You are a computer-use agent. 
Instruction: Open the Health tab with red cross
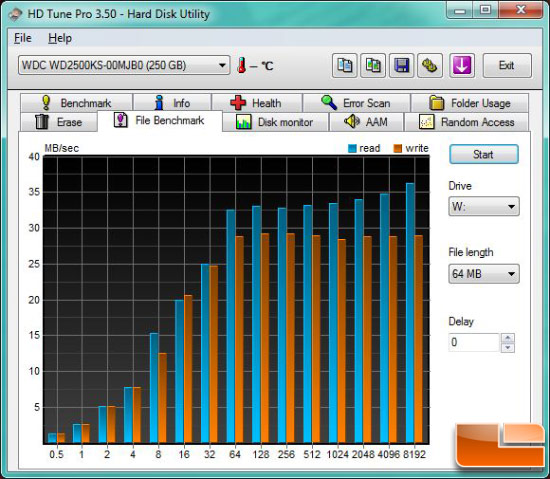click(x=257, y=103)
